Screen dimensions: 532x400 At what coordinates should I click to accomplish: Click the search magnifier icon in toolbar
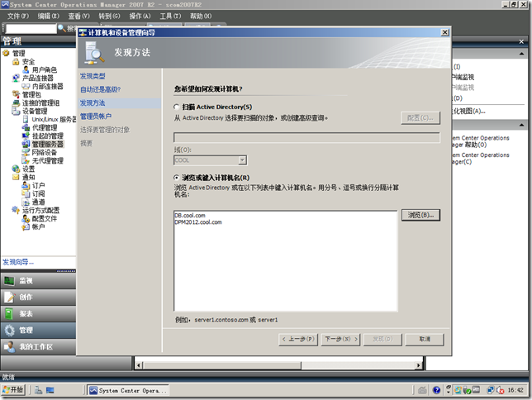62,28
